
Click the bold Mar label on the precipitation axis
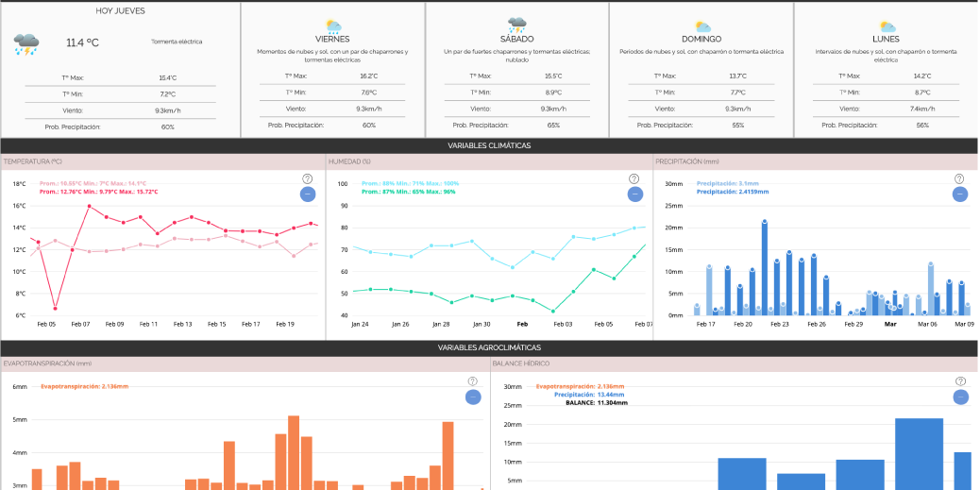pos(890,325)
